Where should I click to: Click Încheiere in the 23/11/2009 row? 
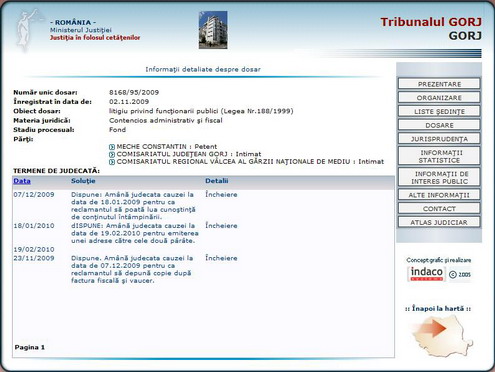click(221, 258)
